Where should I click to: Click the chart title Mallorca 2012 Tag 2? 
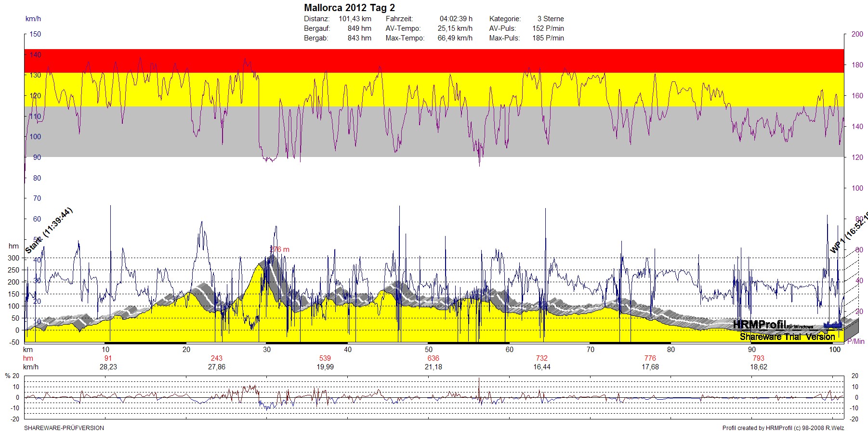tap(349, 8)
